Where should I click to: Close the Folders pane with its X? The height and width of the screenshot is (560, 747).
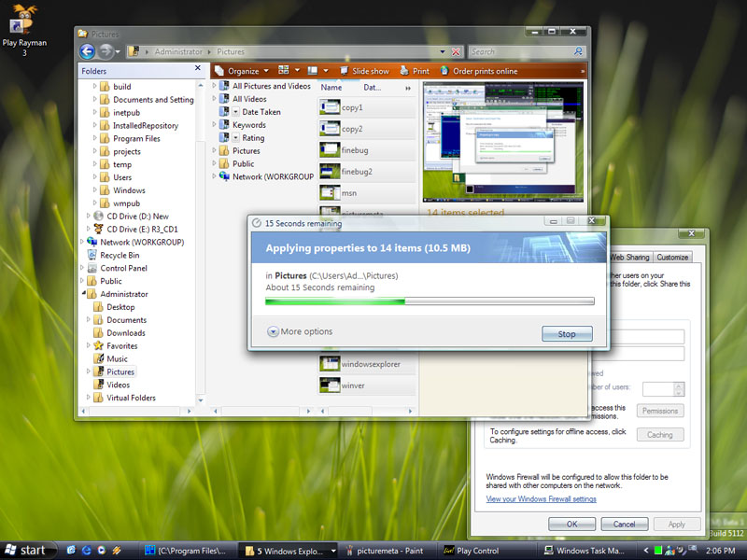tap(198, 68)
